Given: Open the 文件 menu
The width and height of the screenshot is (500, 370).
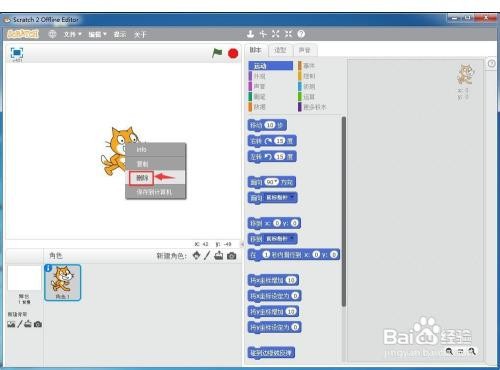Looking at the screenshot, I should 72,34.
